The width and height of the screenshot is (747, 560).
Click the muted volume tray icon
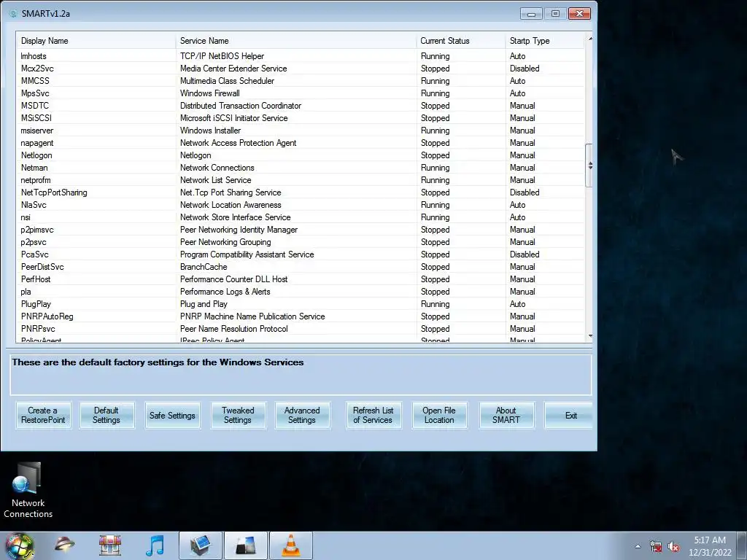[x=673, y=547]
